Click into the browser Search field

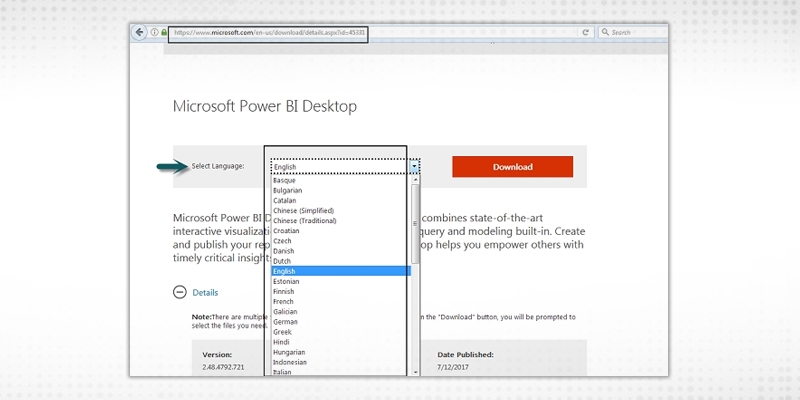click(632, 32)
